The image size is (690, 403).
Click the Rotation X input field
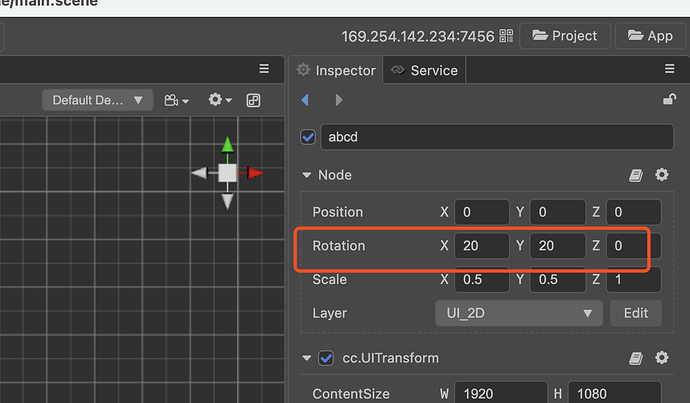(x=481, y=246)
